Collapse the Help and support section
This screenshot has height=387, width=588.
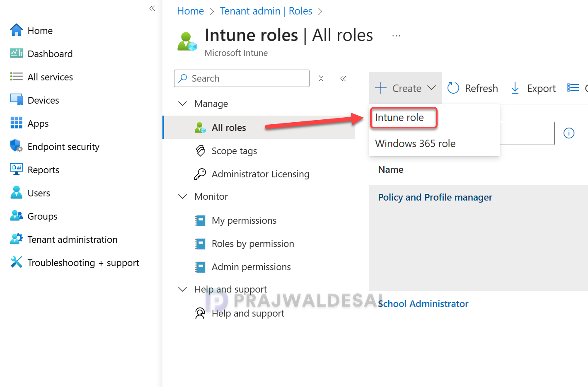tap(182, 289)
